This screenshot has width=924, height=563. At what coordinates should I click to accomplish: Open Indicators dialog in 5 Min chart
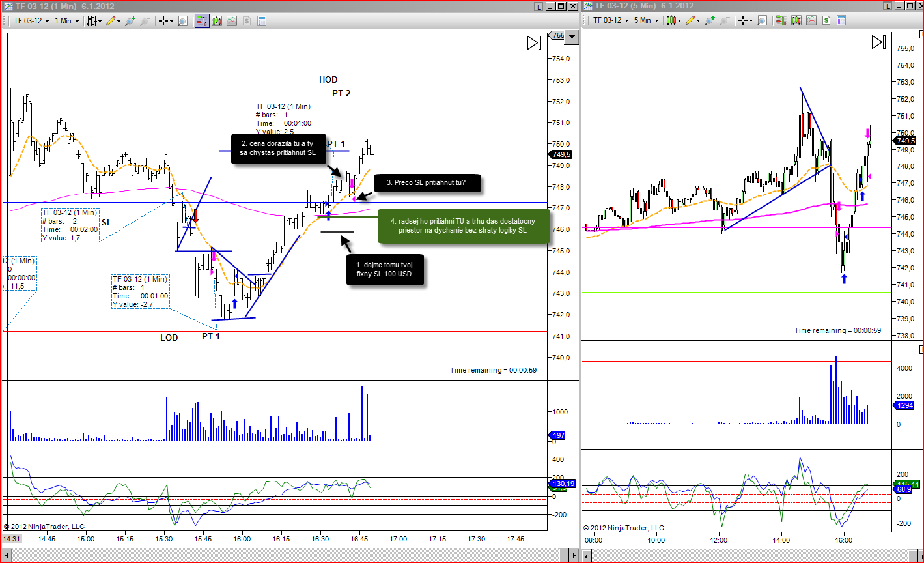point(811,21)
